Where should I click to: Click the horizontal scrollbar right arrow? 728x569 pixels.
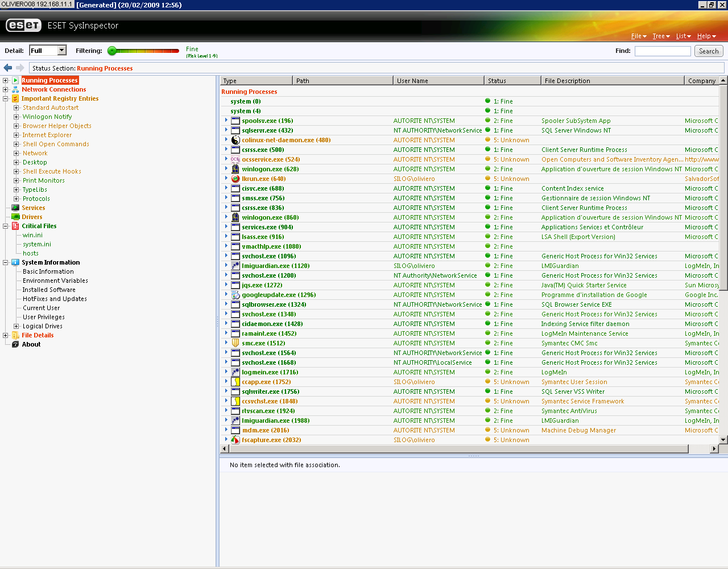(714, 449)
